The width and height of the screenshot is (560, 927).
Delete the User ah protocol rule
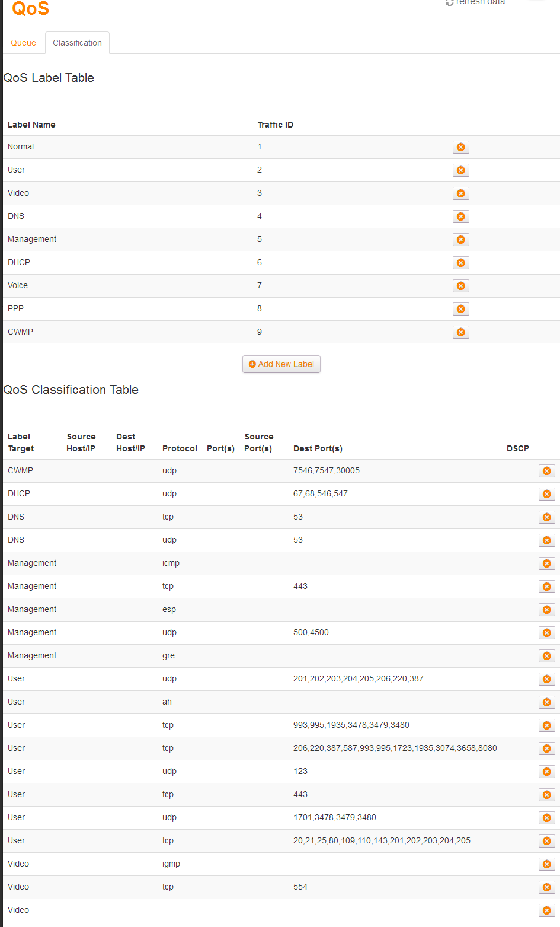pos(546,702)
